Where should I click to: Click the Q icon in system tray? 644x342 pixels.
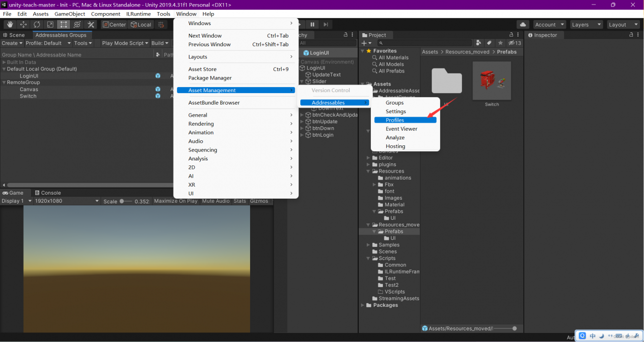pos(582,336)
